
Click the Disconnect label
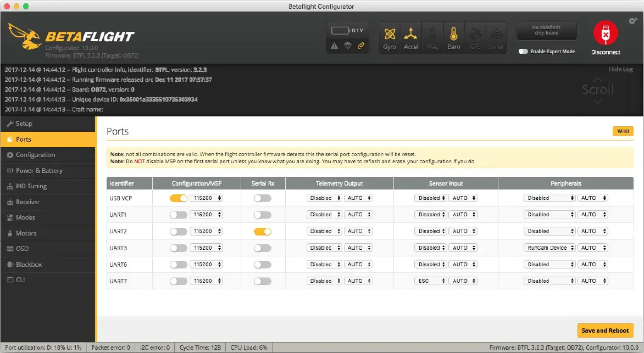(606, 52)
